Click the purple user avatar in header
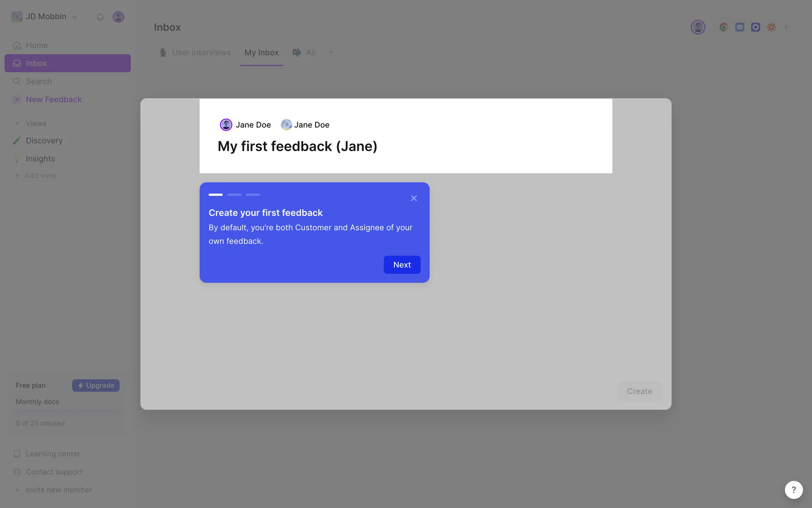The width and height of the screenshot is (812, 508). click(x=698, y=27)
